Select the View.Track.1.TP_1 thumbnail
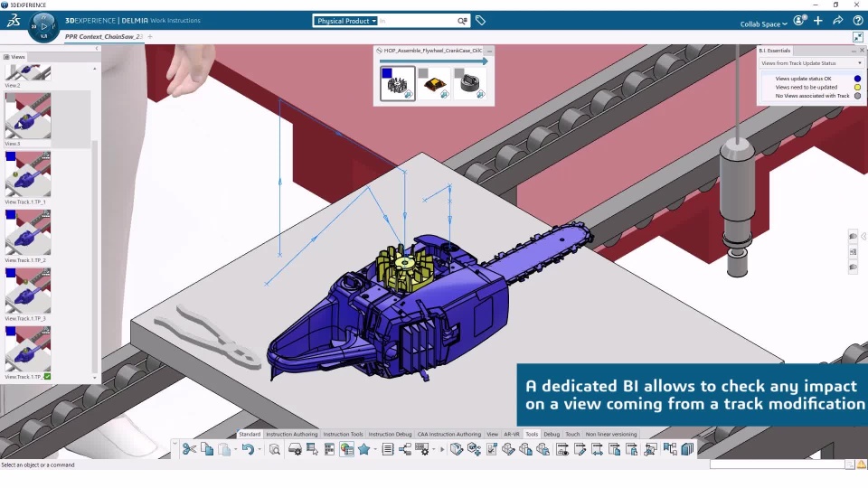 28,174
